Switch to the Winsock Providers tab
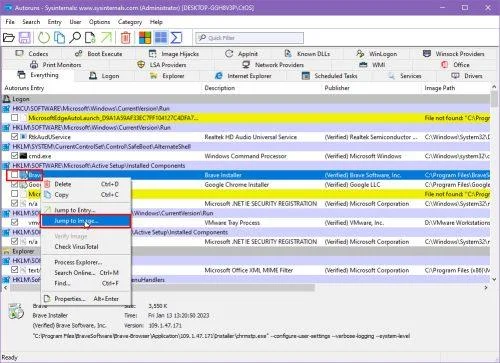The width and height of the screenshot is (500, 363). click(x=453, y=54)
